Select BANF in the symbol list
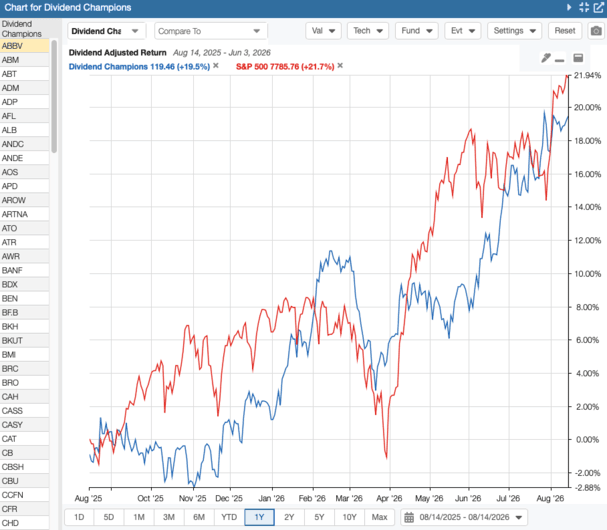This screenshot has height=530, width=607. pyautogui.click(x=24, y=270)
